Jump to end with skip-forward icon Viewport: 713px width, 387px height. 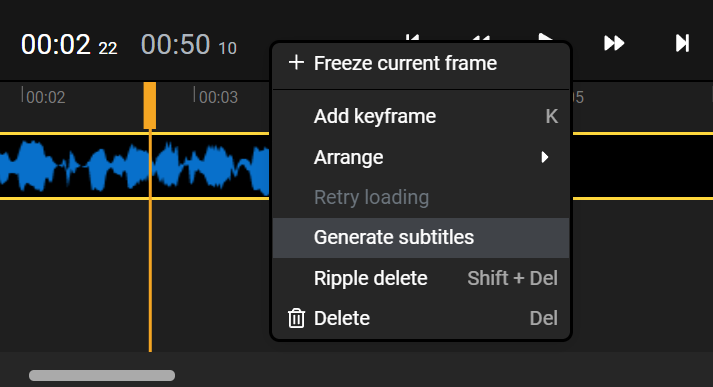pyautogui.click(x=682, y=43)
